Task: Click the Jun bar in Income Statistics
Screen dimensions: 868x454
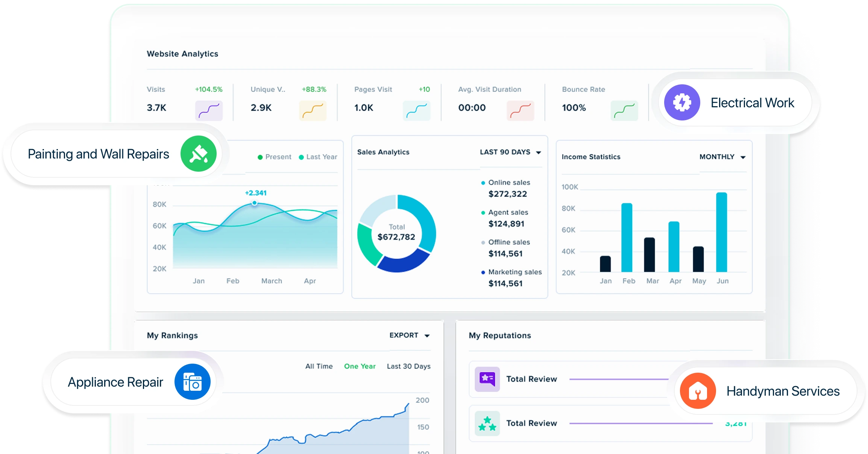Action: pyautogui.click(x=721, y=232)
